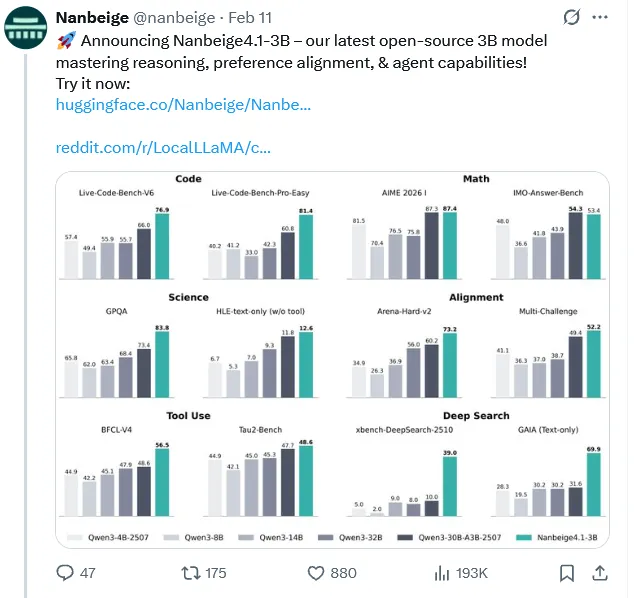Open the Feb 11 post timestamp
Screen dimensions: 634x598
pyautogui.click(x=254, y=17)
